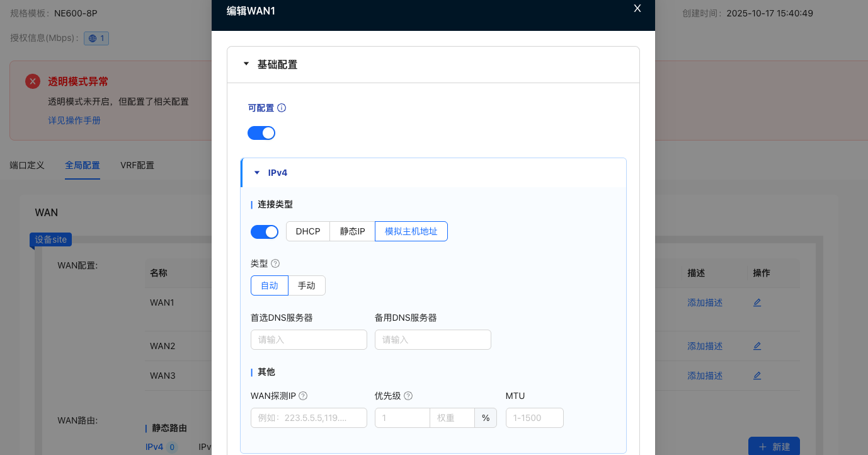Click the help icon next to 优先级
Screen dimensions: 868x455
pyautogui.click(x=408, y=396)
